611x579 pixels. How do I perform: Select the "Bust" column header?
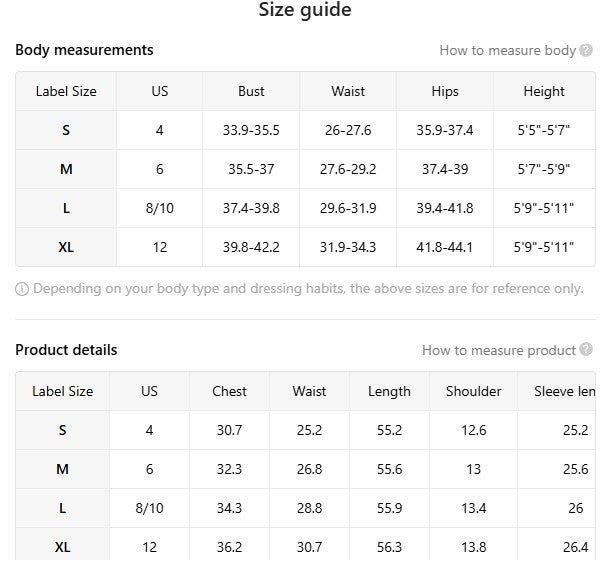click(251, 91)
